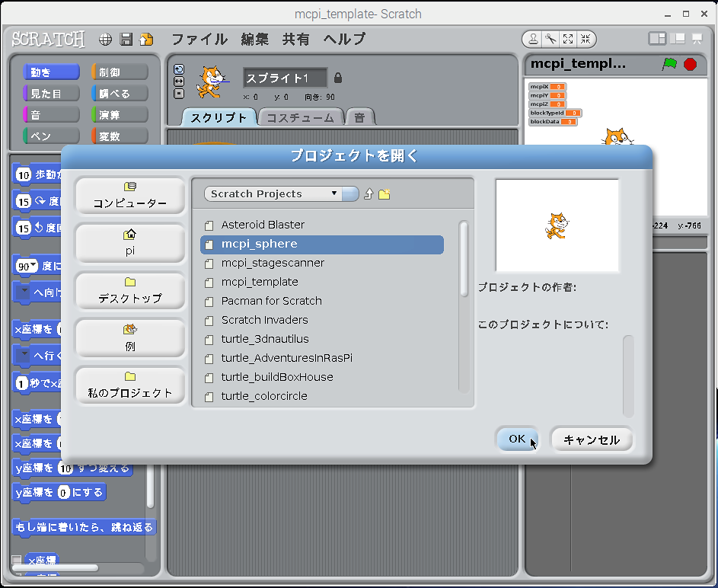Click the もし端に着いたら、跳ね返る block
718x588 pixels.
pyautogui.click(x=85, y=527)
